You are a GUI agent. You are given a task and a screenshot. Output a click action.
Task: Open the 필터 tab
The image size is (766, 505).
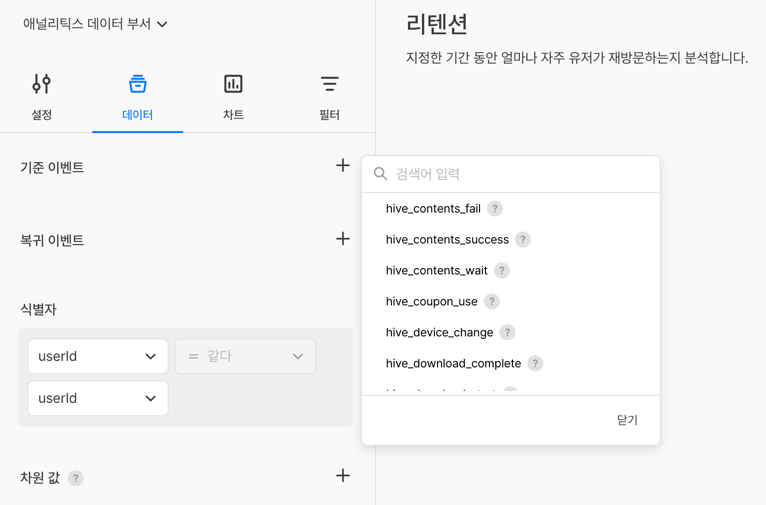pos(329,97)
